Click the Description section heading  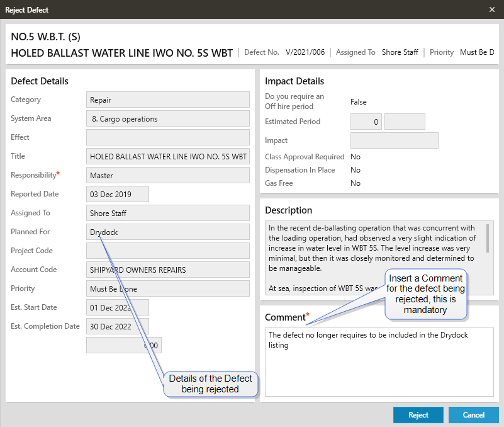pyautogui.click(x=288, y=210)
